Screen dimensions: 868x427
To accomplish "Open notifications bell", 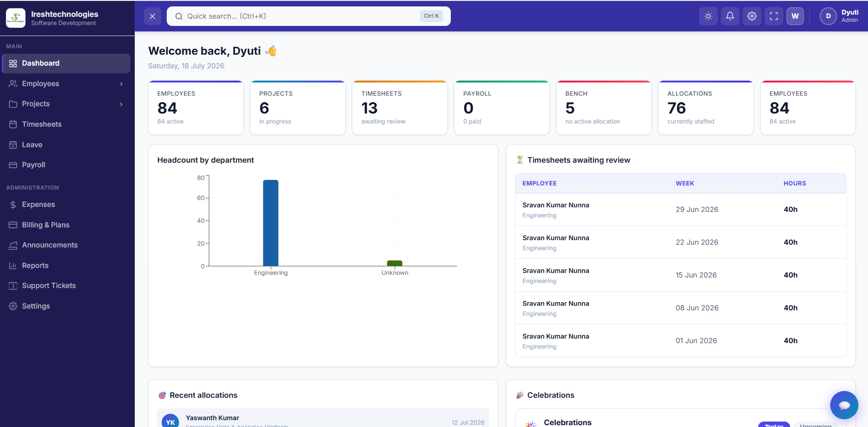I will (x=730, y=16).
